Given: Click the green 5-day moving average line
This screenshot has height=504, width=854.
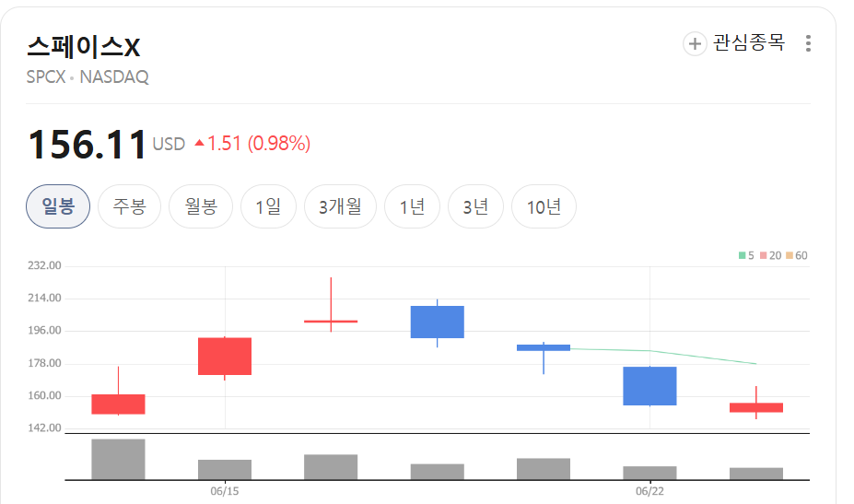Looking at the screenshot, I should (x=662, y=352).
